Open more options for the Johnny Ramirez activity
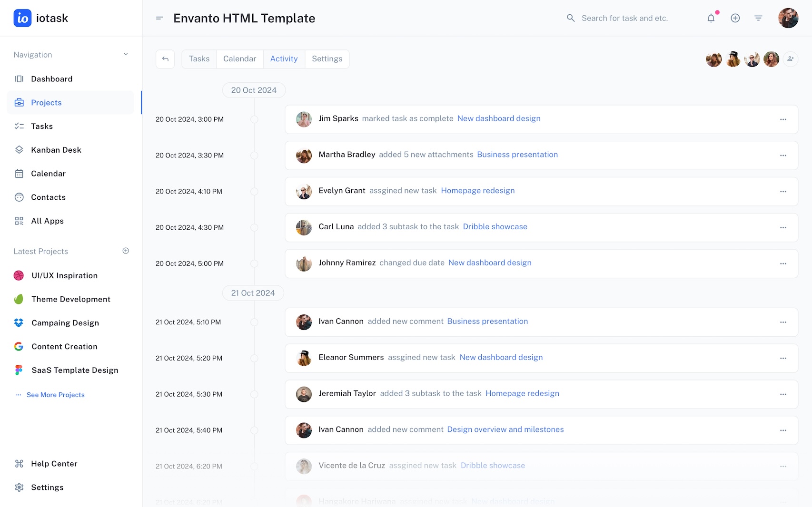 (783, 263)
